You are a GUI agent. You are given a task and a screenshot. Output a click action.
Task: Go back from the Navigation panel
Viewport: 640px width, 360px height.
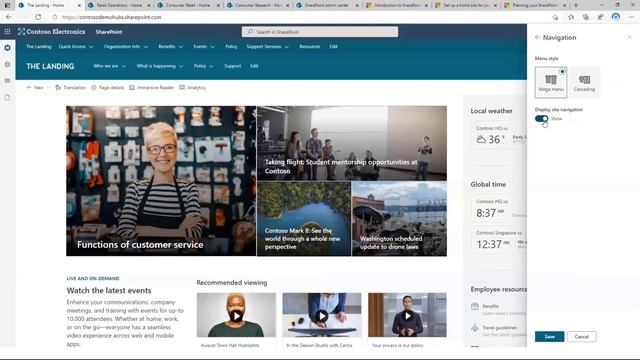click(x=538, y=37)
